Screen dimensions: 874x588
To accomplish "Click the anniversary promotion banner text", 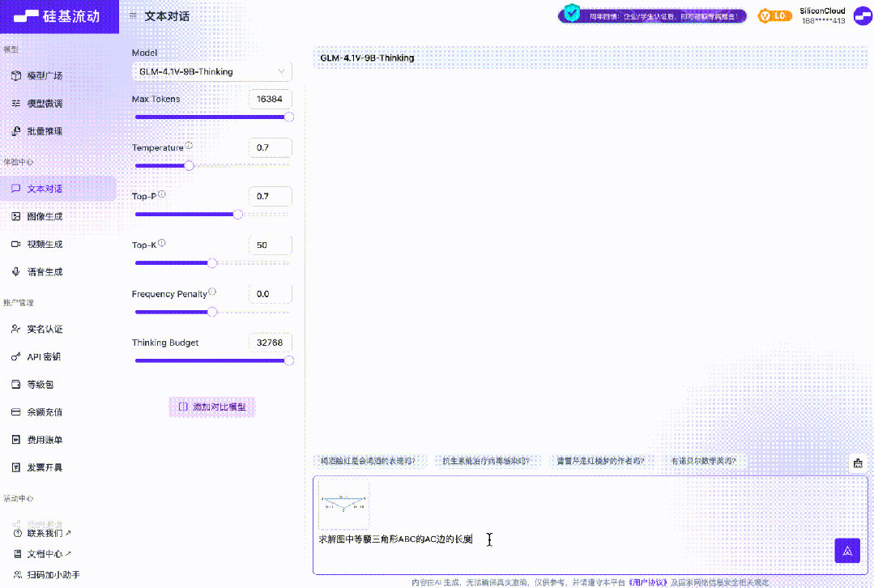I will click(663, 17).
